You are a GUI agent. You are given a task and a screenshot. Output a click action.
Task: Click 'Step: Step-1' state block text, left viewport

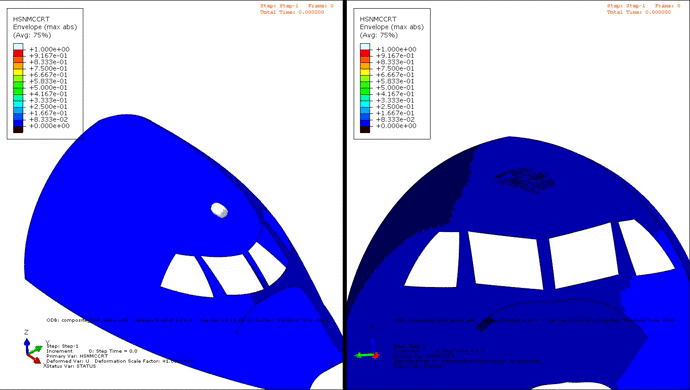(x=62, y=346)
